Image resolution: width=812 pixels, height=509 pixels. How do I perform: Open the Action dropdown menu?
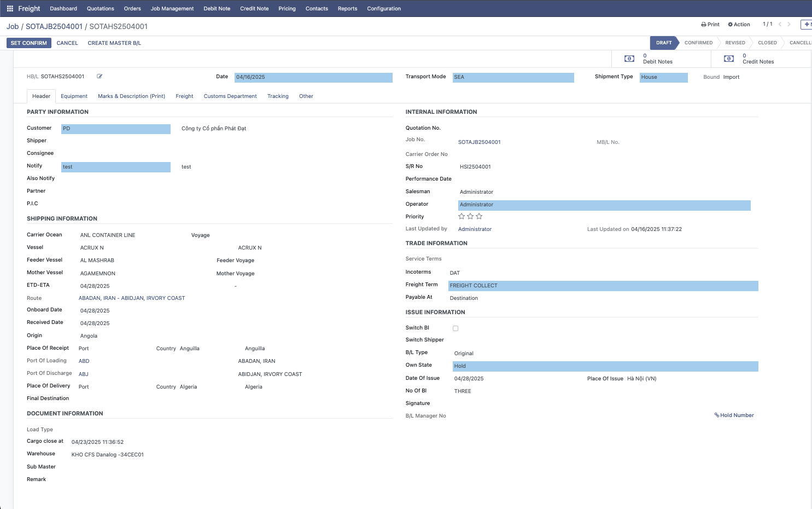(x=739, y=25)
